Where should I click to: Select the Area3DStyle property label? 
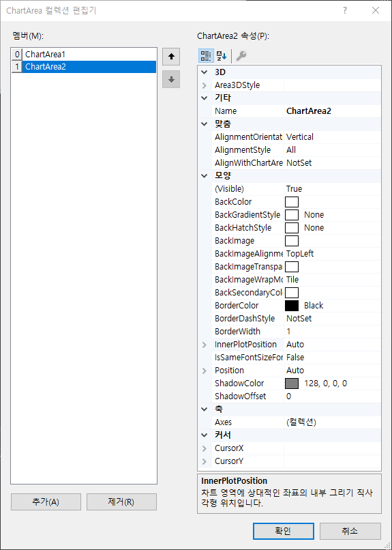click(237, 85)
